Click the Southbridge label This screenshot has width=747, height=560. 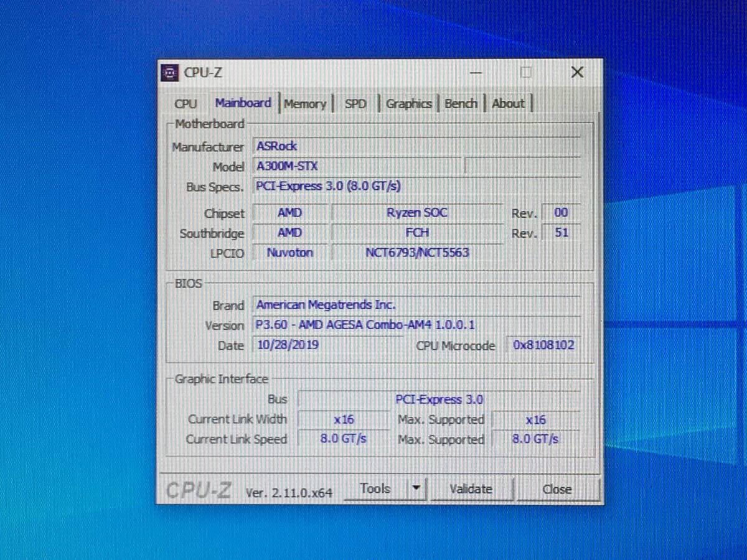coord(212,234)
